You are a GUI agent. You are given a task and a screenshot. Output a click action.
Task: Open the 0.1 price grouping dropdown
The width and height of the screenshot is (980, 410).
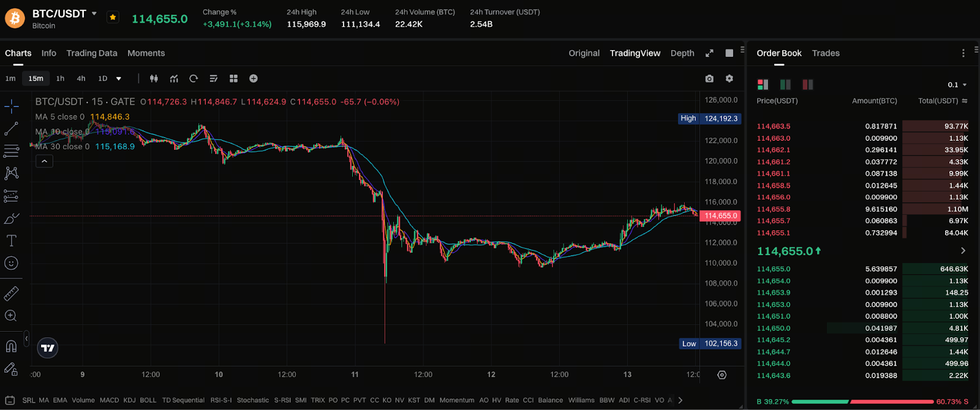click(957, 84)
